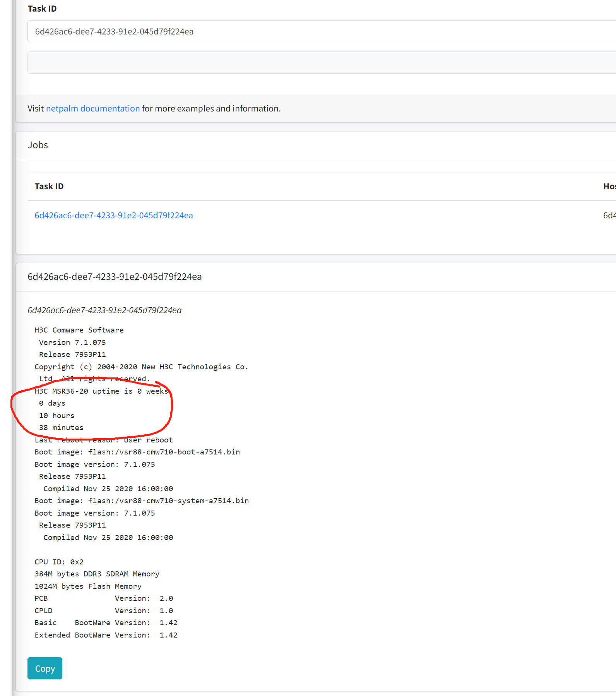Click the 'CPU ID: 0x2' line
Screen dimensions: 616x696
[59, 562]
